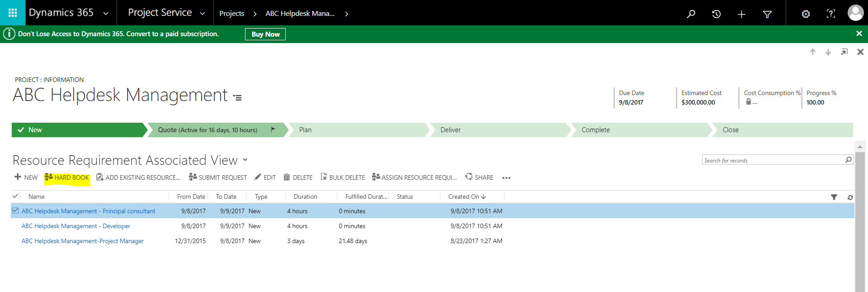The image size is (868, 292).
Task: Click the grid filter funnel icon
Action: click(x=834, y=197)
